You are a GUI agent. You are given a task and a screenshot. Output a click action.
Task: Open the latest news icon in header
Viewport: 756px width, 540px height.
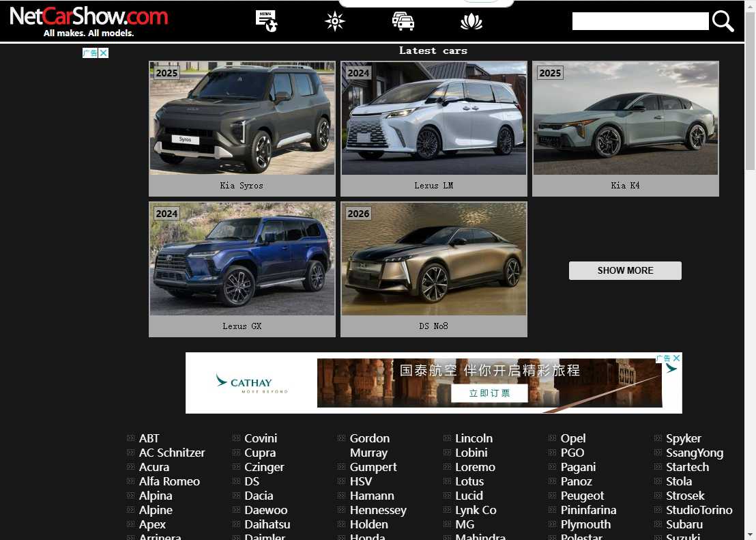tap(266, 21)
